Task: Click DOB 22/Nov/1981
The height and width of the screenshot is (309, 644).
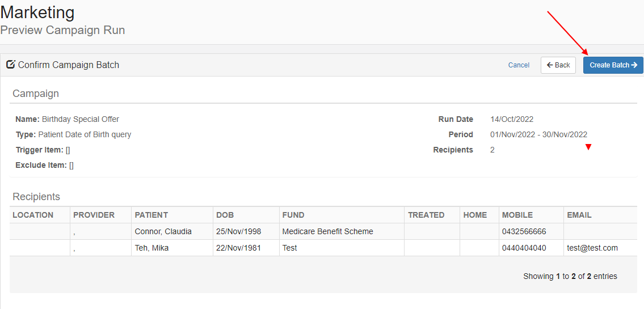Action: click(x=238, y=248)
